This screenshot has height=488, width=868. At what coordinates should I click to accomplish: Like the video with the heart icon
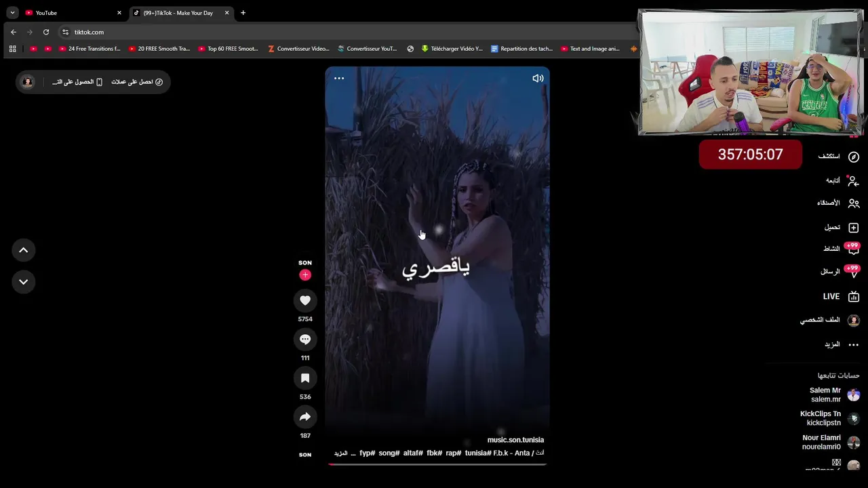pyautogui.click(x=305, y=300)
